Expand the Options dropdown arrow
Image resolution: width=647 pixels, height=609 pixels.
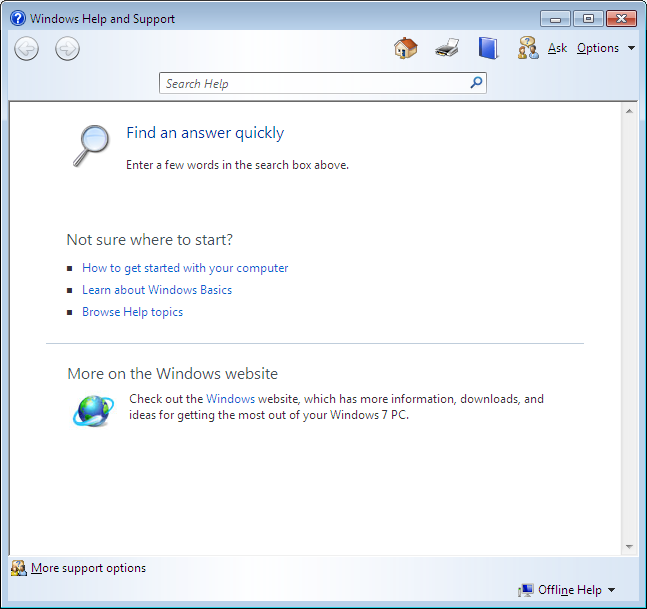631,48
